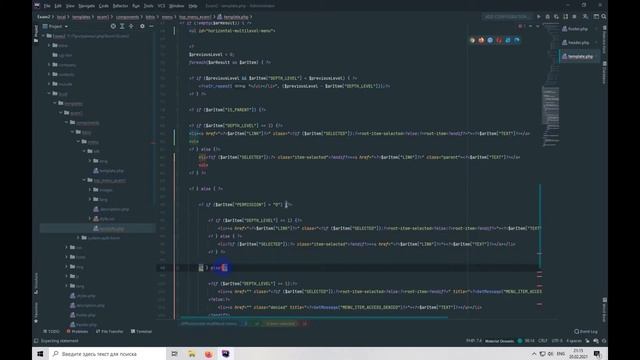This screenshot has height=360, width=640.
Task: Open the Tools menu
Action: tap(149, 6)
